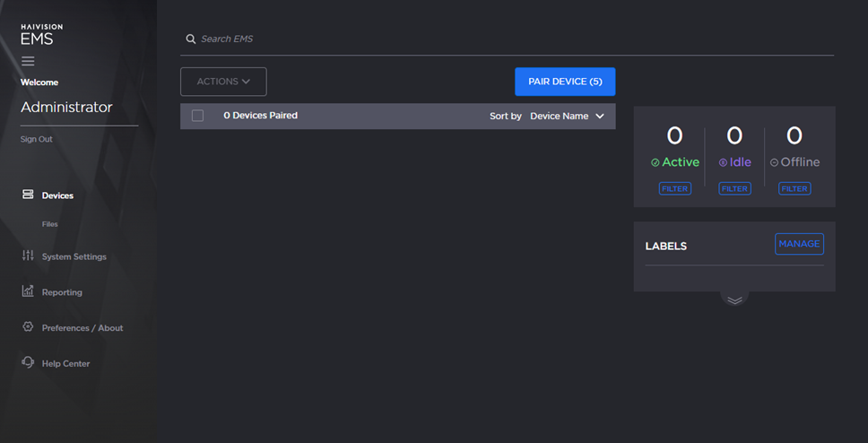Toggle the hamburger menu icon
This screenshot has width=868, height=443.
click(x=28, y=61)
